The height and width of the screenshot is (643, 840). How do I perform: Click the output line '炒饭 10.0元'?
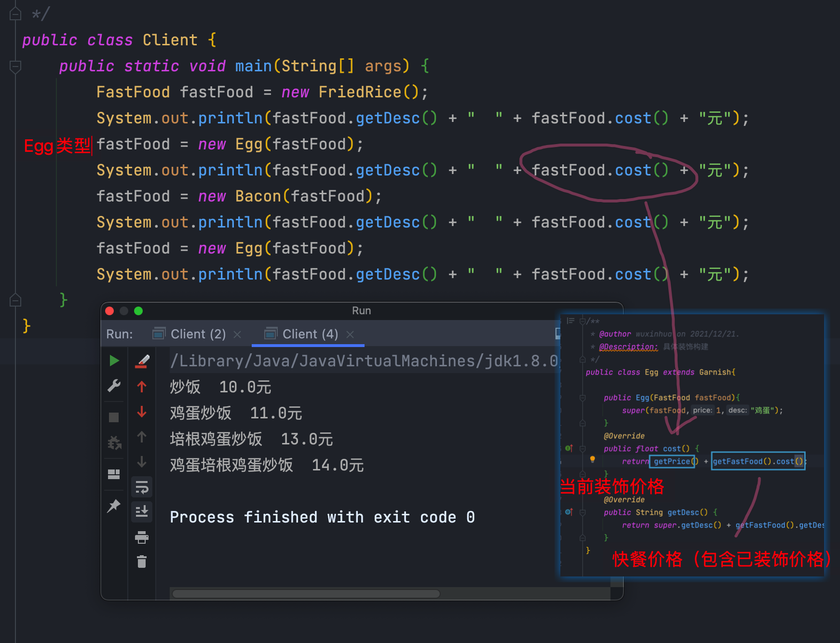pos(220,387)
